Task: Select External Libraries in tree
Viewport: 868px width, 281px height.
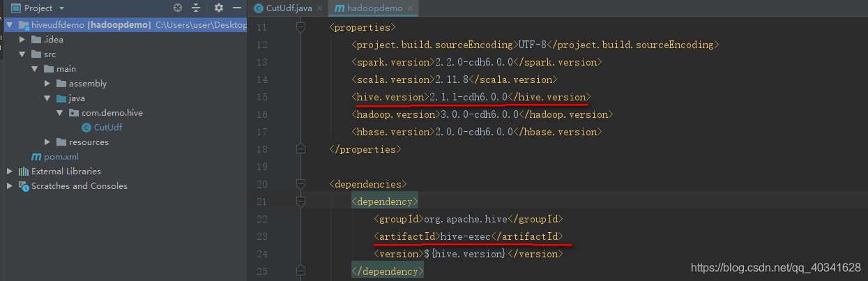Action: tap(66, 172)
